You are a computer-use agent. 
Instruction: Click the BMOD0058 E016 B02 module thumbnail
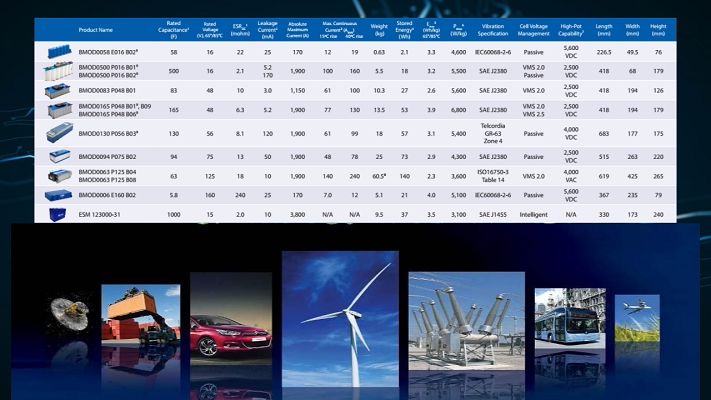click(x=59, y=51)
